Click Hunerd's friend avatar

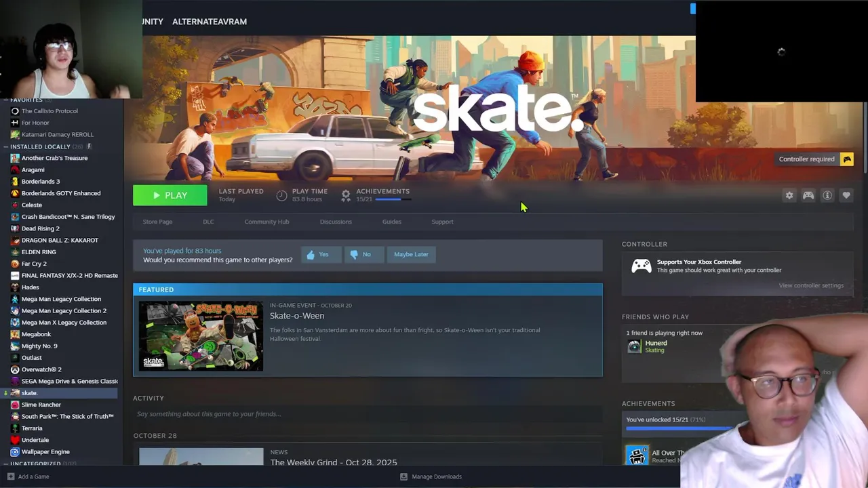point(634,346)
